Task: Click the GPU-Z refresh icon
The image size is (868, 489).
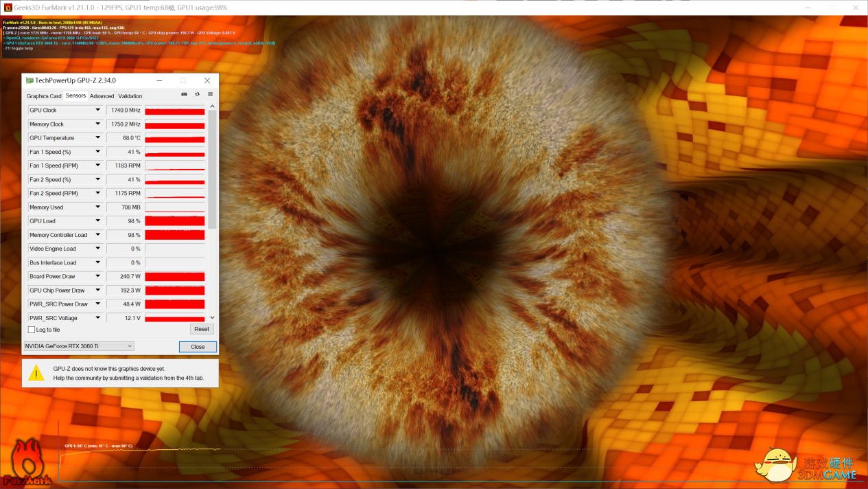Action: point(197,95)
